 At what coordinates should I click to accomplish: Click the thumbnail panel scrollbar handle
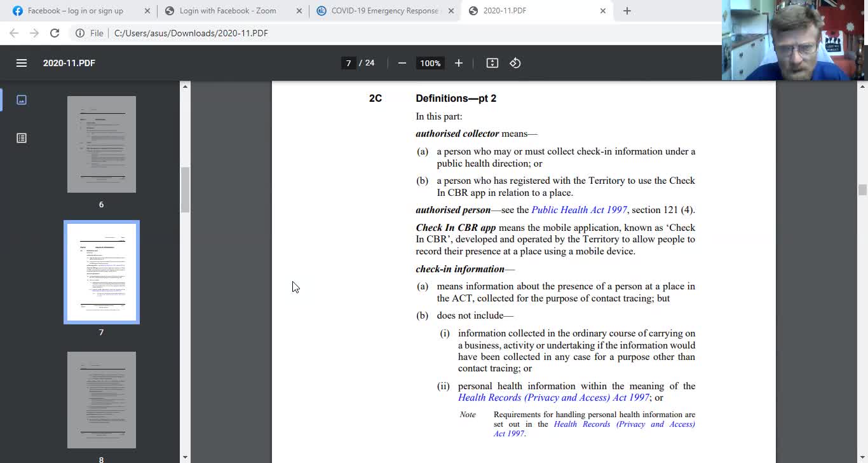[186, 190]
